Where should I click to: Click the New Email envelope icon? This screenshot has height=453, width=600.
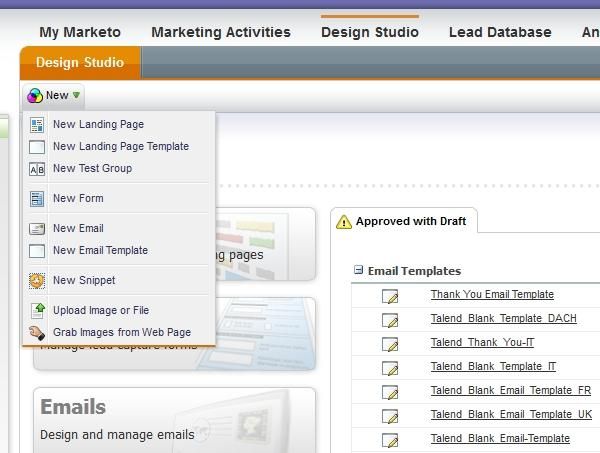pos(37,229)
